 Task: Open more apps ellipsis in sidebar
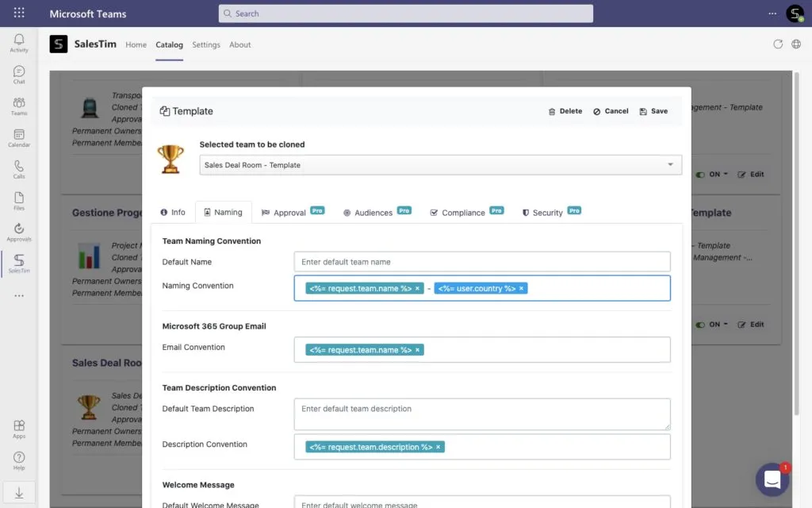(19, 296)
